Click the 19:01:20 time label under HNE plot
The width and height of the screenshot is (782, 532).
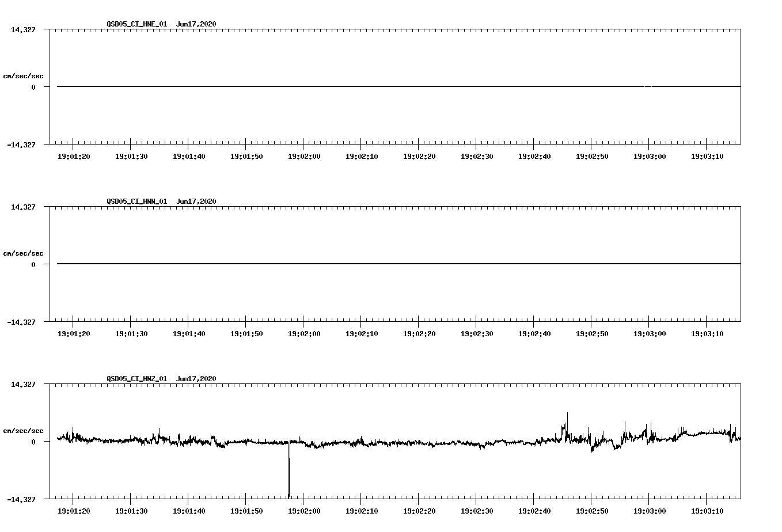tap(74, 157)
